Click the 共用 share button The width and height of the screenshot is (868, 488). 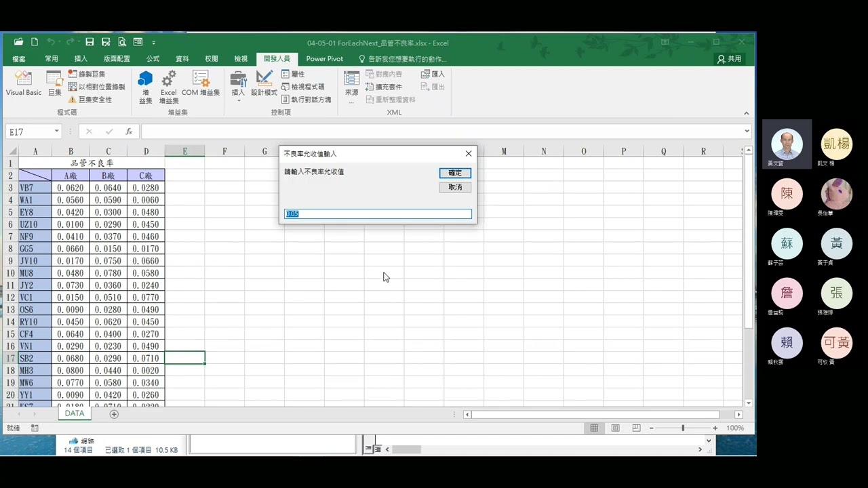(x=730, y=59)
